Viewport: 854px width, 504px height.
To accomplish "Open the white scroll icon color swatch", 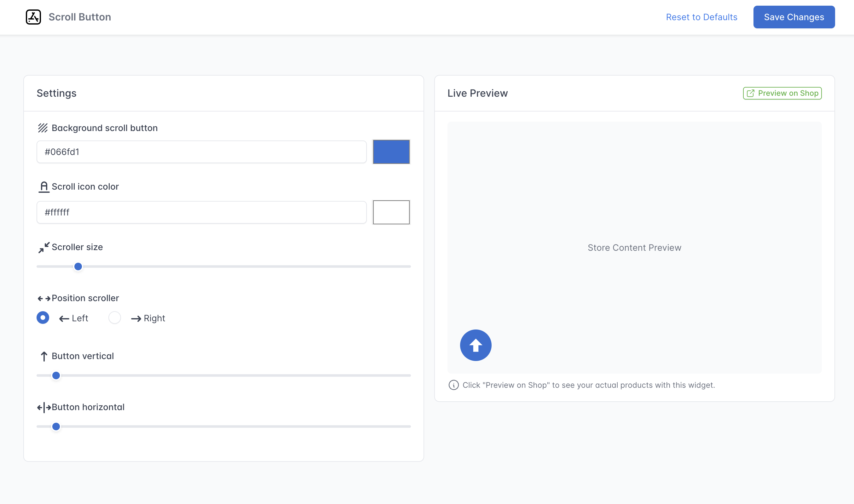I will [x=391, y=212].
